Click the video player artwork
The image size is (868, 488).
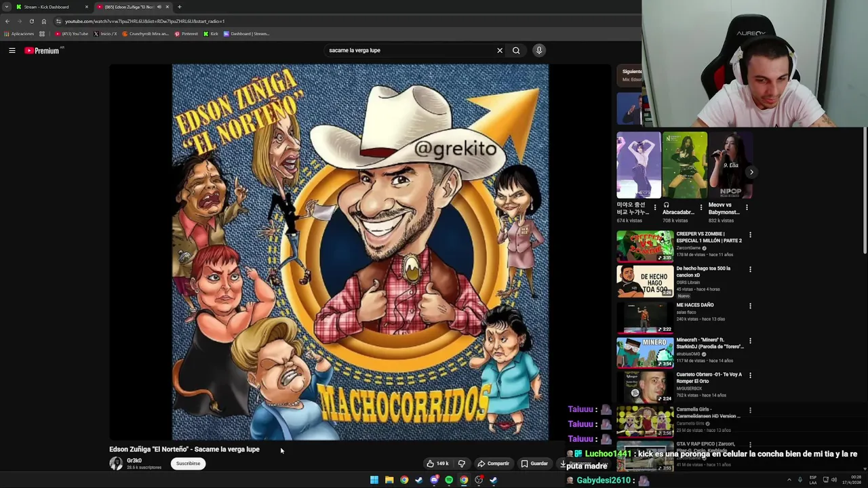coord(360,252)
